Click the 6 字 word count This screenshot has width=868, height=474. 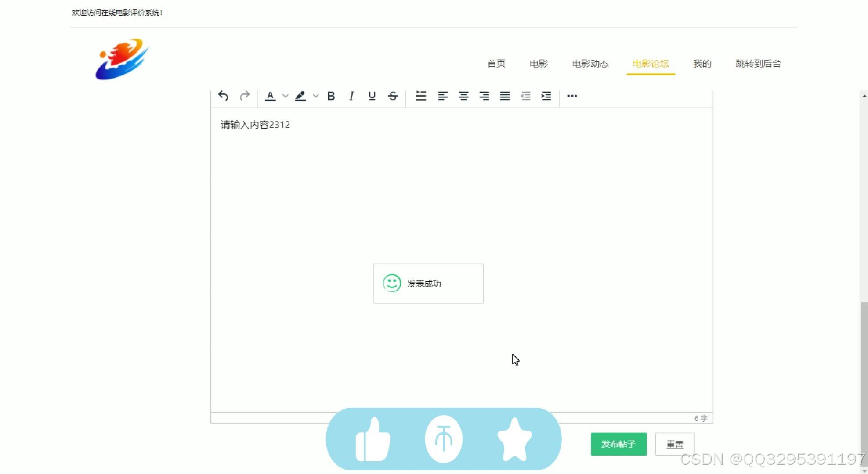tap(701, 418)
